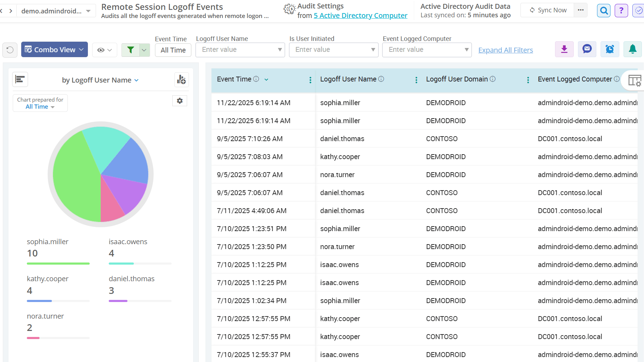Click the daniel.thomas legend entry

140,288
